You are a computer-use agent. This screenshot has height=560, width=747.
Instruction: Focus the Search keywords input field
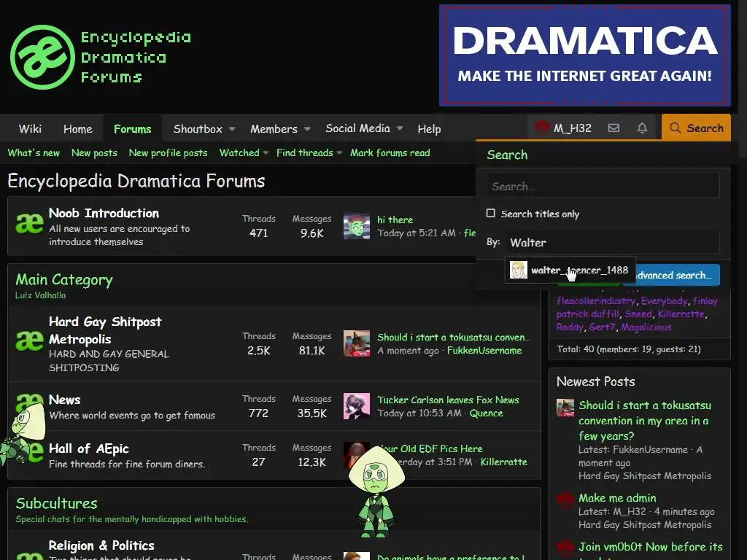coord(603,186)
